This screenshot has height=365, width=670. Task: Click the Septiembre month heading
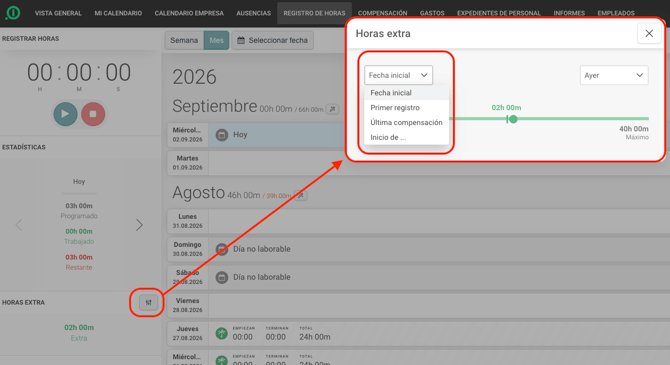(x=215, y=106)
